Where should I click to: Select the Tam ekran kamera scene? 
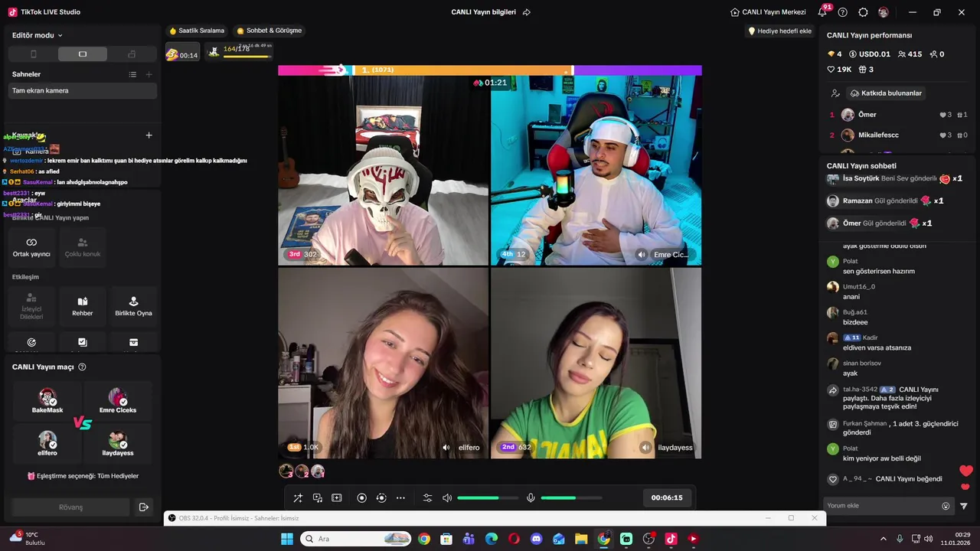83,90
